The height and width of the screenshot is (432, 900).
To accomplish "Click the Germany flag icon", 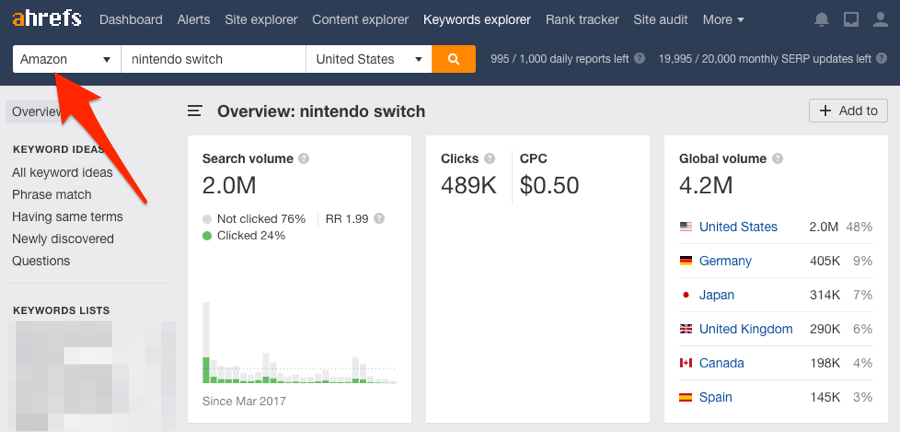I will pyautogui.click(x=685, y=261).
